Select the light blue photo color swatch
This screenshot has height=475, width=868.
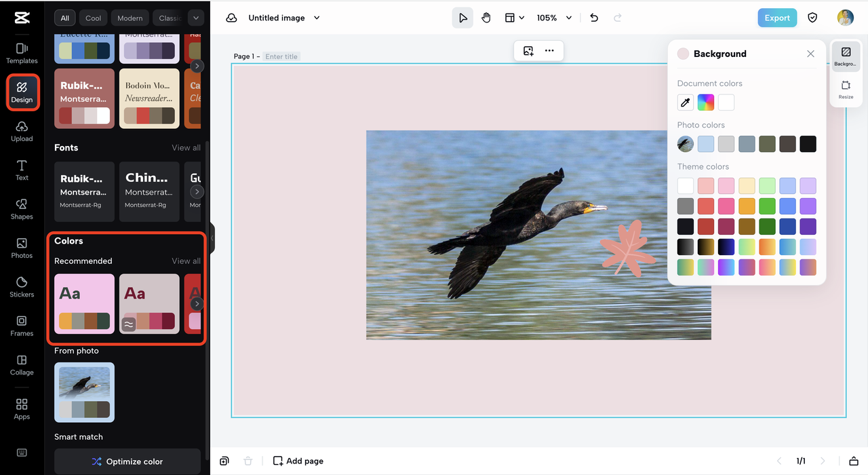pyautogui.click(x=706, y=144)
